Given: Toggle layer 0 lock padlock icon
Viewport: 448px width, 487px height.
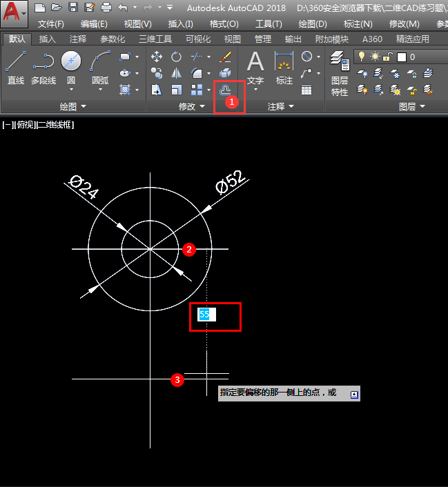Looking at the screenshot, I should 387,57.
